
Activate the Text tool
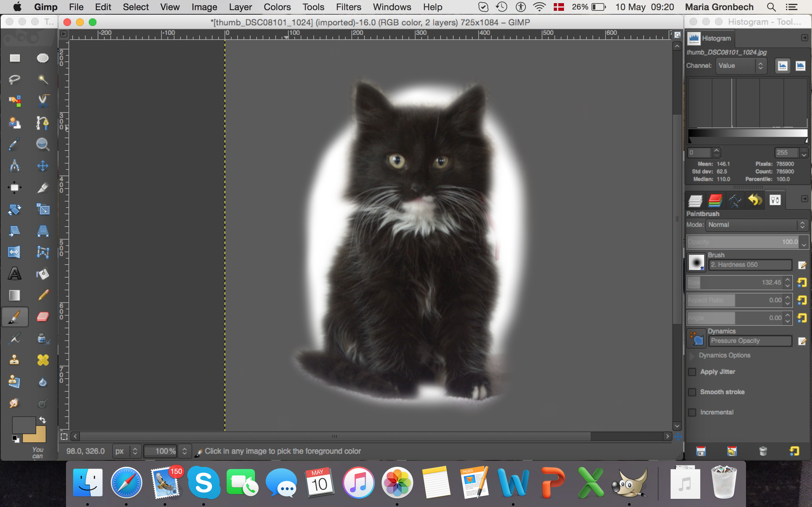tap(14, 273)
